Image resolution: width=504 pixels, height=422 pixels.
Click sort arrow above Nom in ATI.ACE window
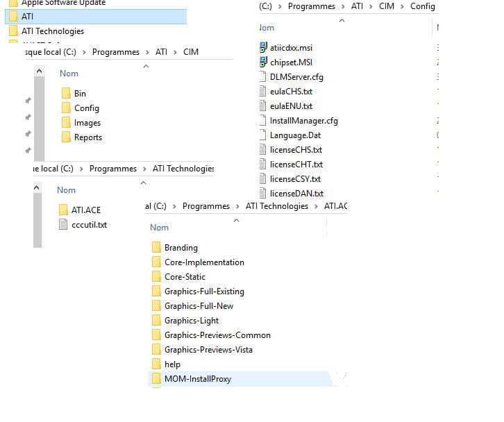(236, 220)
